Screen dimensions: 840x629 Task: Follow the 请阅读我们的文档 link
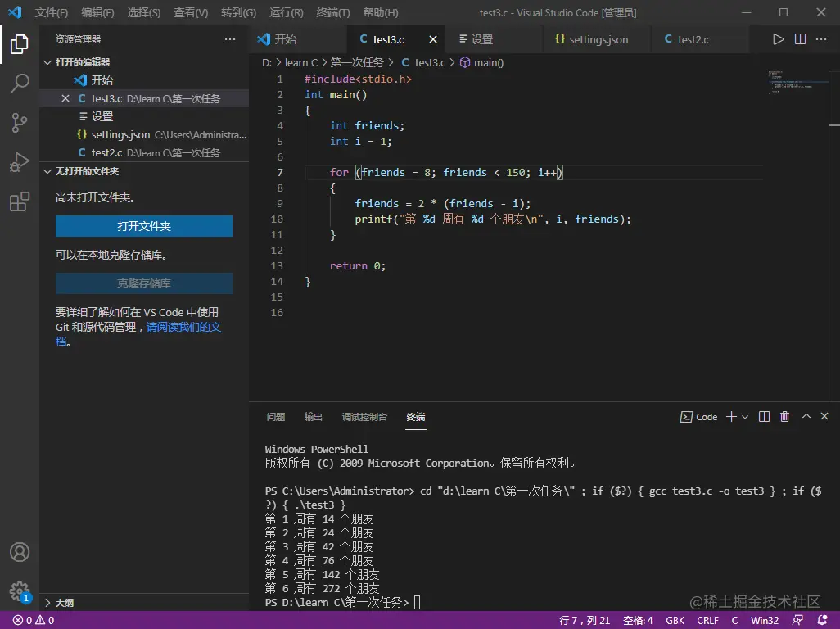183,328
